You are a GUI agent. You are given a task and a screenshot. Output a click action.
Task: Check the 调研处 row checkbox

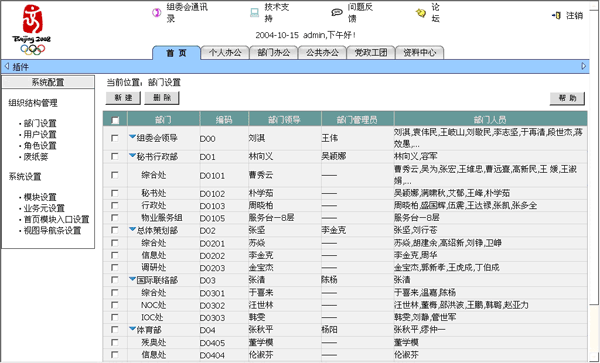coord(114,267)
